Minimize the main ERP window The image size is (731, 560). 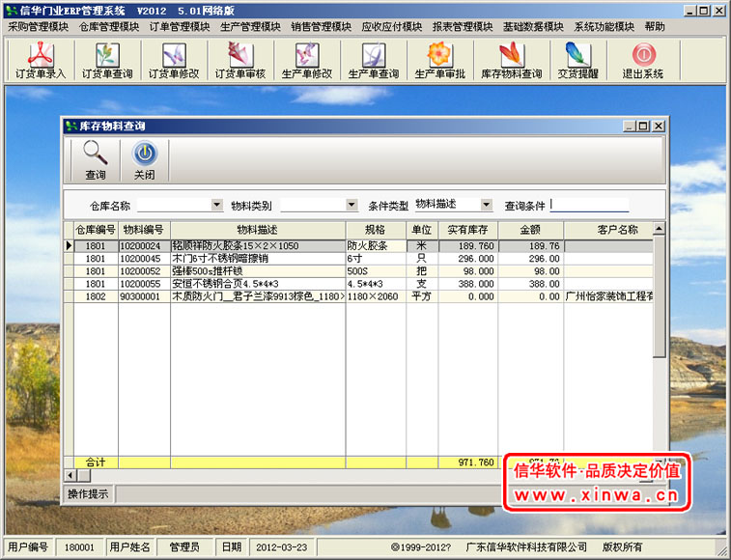coord(690,11)
